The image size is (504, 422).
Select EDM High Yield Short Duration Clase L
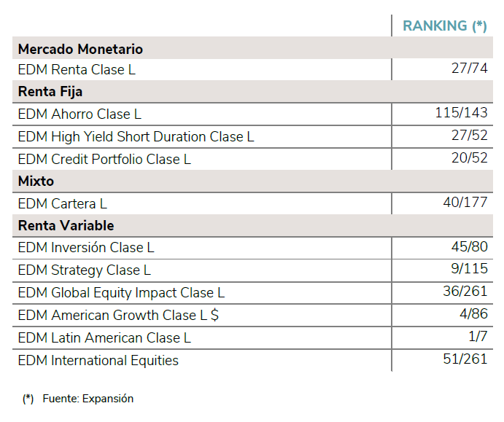[x=136, y=136]
